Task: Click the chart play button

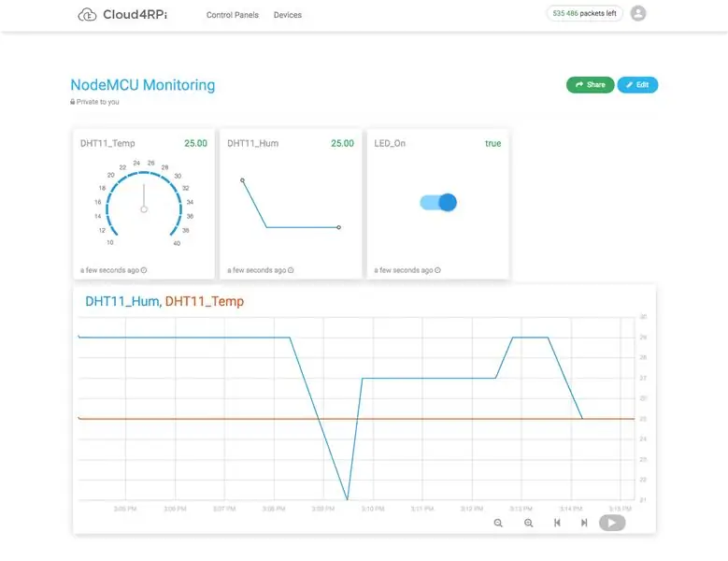Action: (612, 523)
